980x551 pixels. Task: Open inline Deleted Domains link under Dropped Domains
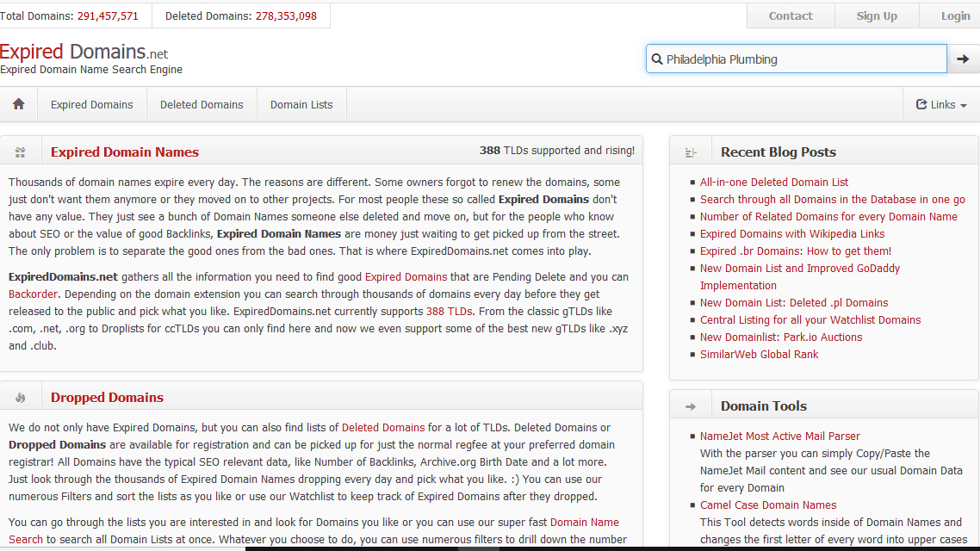click(383, 427)
